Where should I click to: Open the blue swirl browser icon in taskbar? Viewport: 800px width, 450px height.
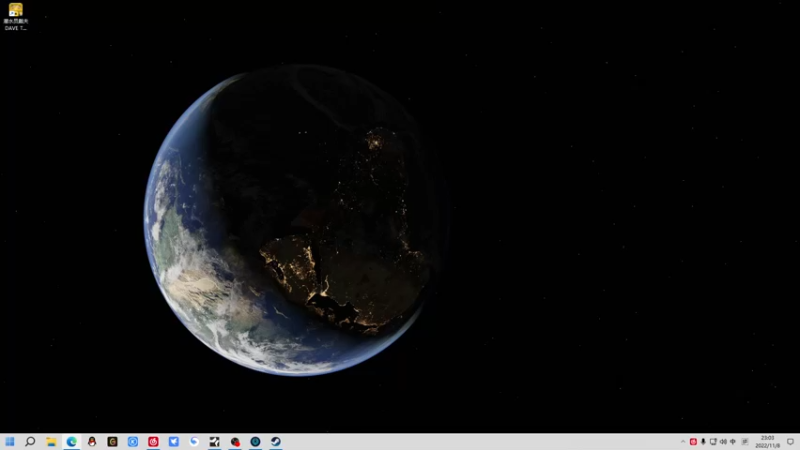pyautogui.click(x=194, y=441)
